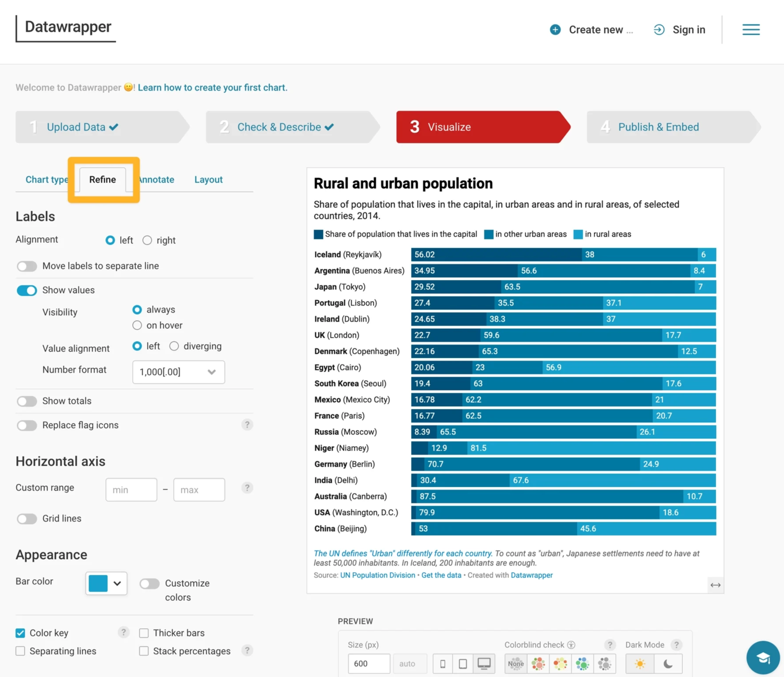Select on hover visibility option
Viewport: 784px width, 677px height.
tap(137, 325)
